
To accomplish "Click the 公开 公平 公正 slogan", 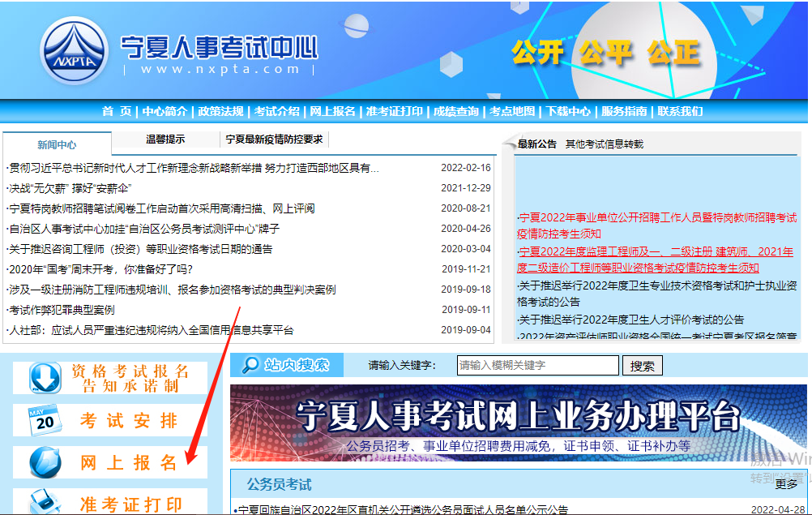I will pyautogui.click(x=606, y=53).
